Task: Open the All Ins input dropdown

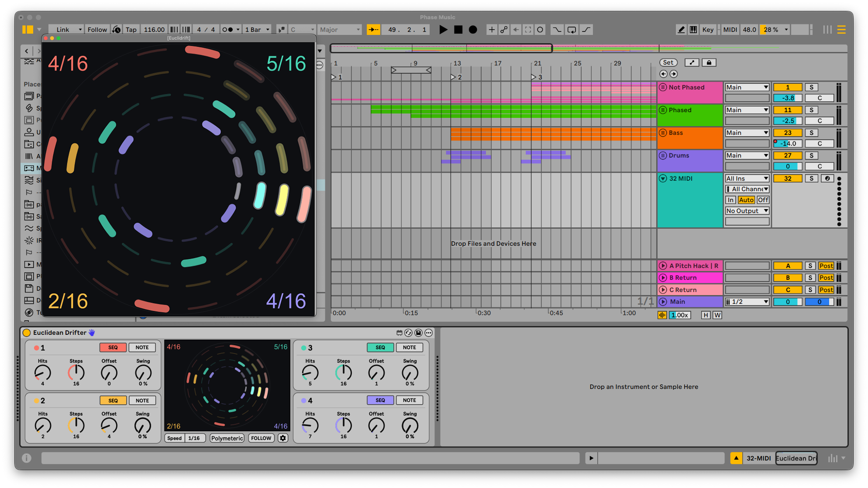Action: [x=747, y=179]
